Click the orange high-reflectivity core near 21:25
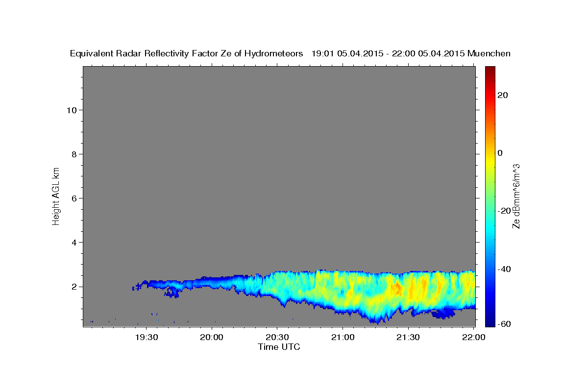The image size is (588, 392). click(x=397, y=289)
